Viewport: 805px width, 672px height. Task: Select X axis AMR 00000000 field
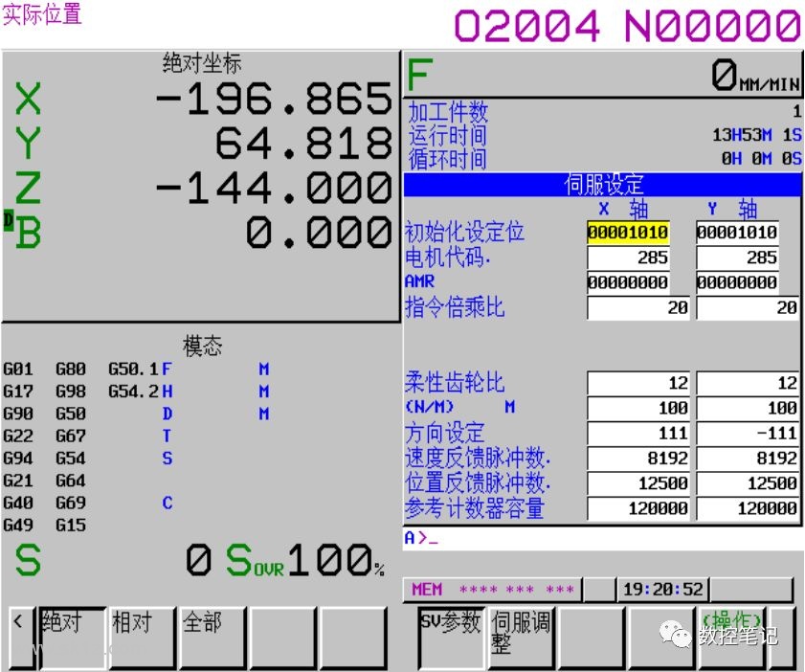(628, 282)
